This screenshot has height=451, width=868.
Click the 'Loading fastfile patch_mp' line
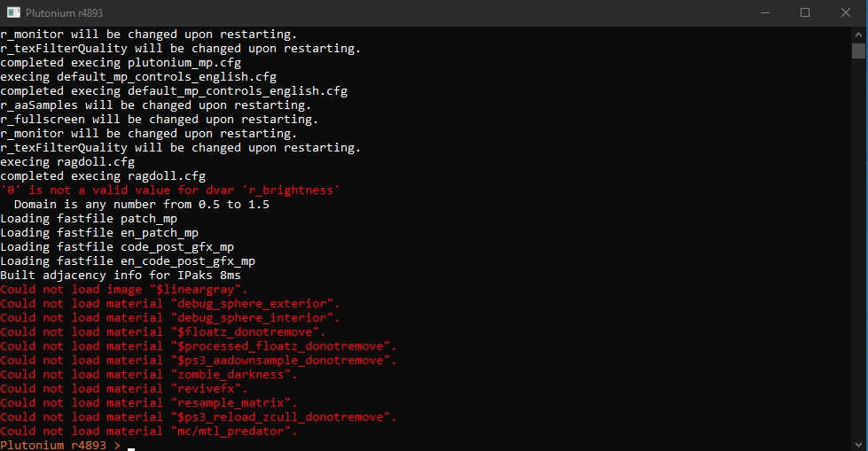pos(89,219)
